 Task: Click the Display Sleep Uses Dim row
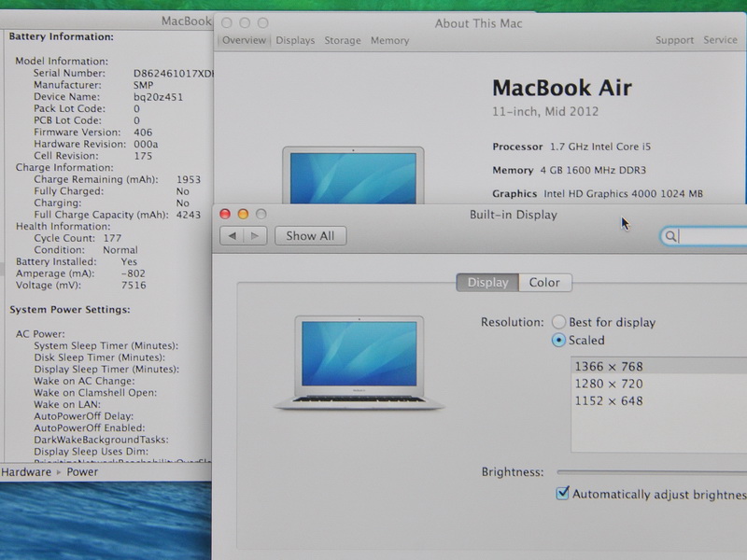point(91,452)
